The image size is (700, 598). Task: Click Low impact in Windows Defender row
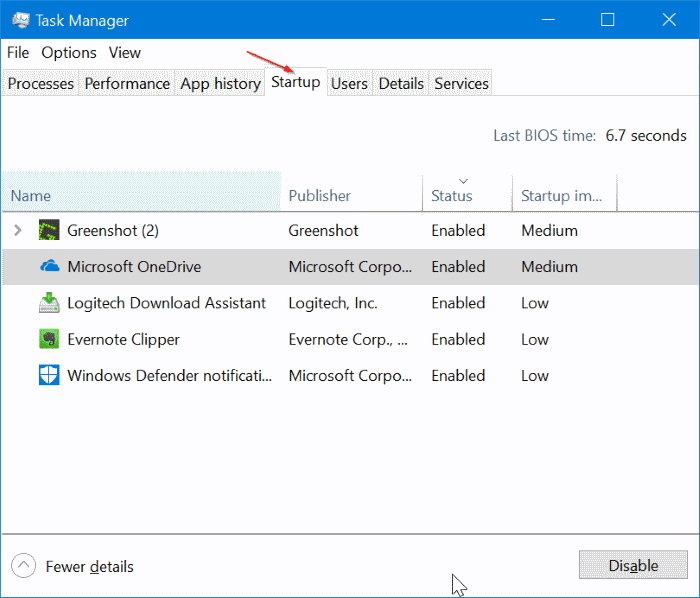click(535, 375)
